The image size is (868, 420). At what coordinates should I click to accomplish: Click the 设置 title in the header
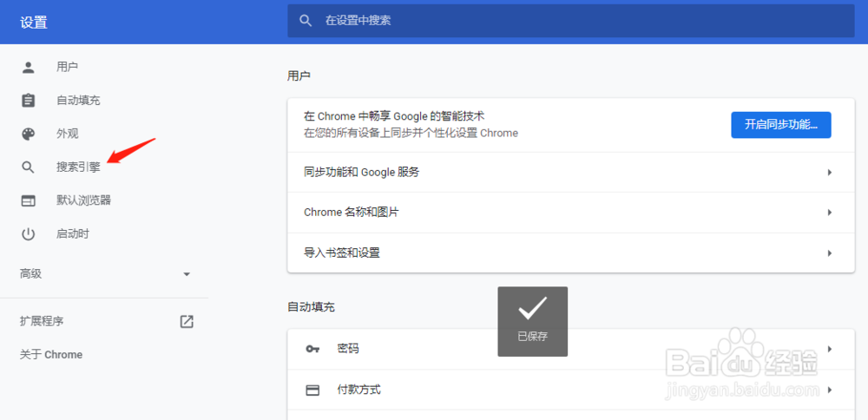34,23
